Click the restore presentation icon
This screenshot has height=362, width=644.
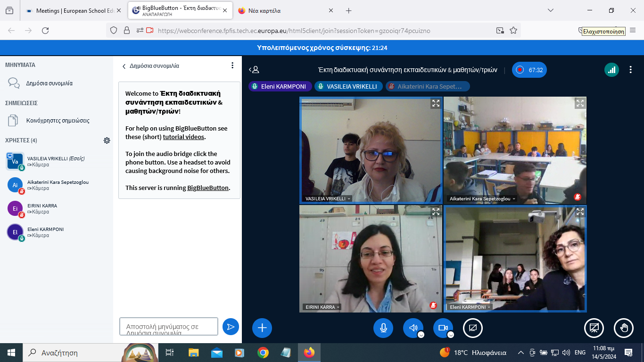pos(594,328)
